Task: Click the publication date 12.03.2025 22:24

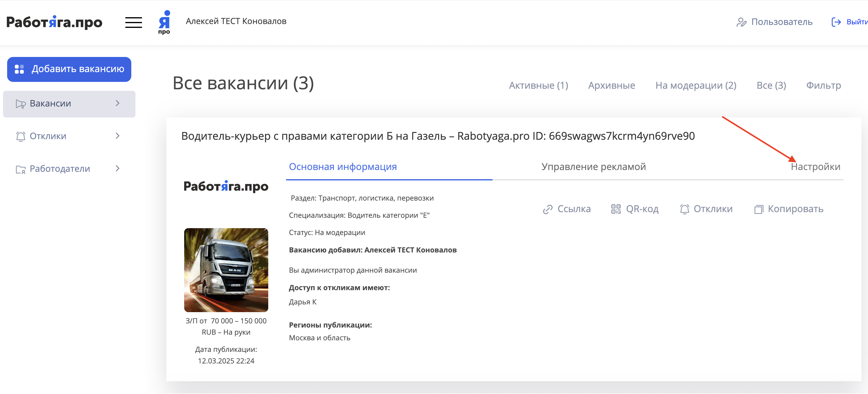Action: 226,361
